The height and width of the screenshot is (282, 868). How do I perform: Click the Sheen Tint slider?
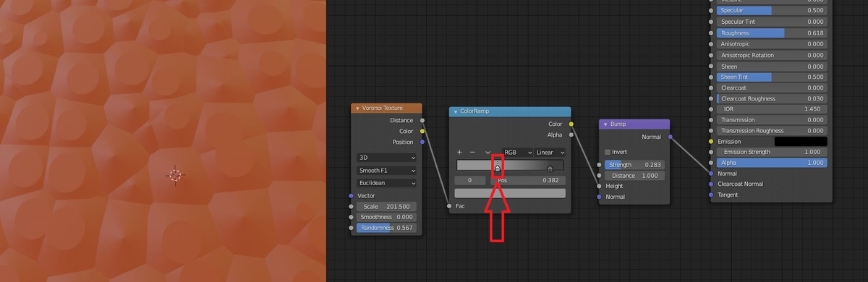pyautogui.click(x=772, y=77)
